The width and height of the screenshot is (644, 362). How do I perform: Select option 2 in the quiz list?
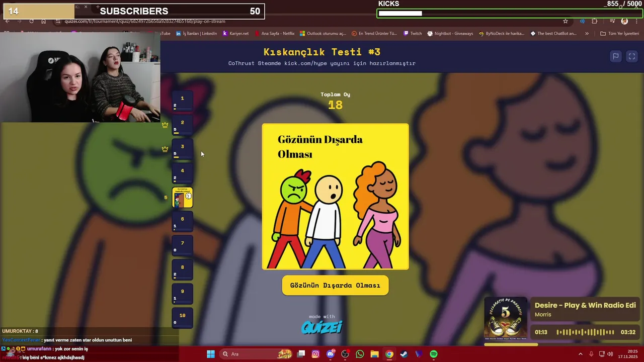coord(182,125)
